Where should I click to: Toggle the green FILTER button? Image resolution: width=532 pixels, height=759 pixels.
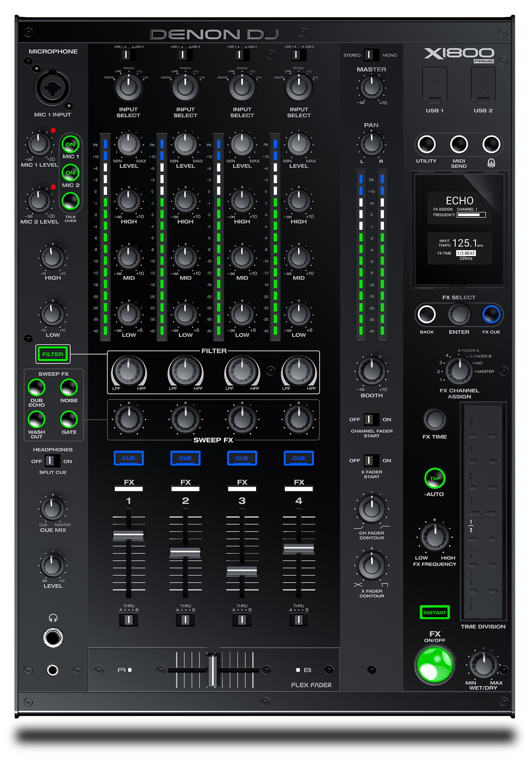pos(53,354)
